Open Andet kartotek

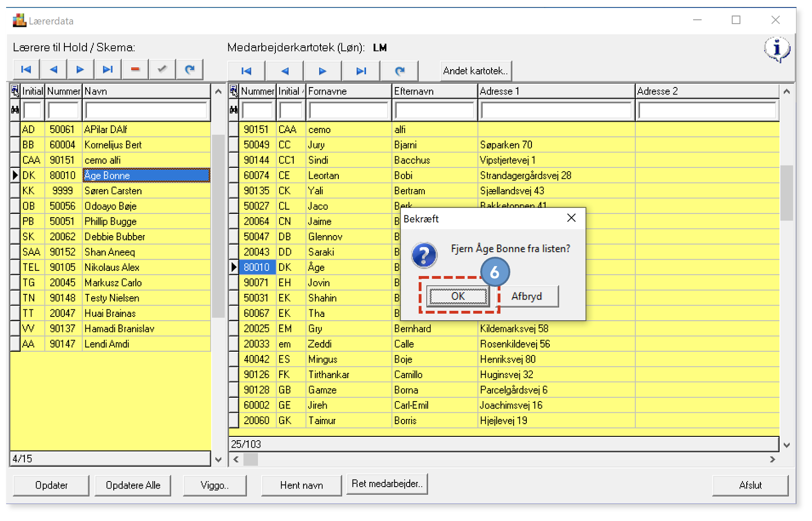(476, 71)
